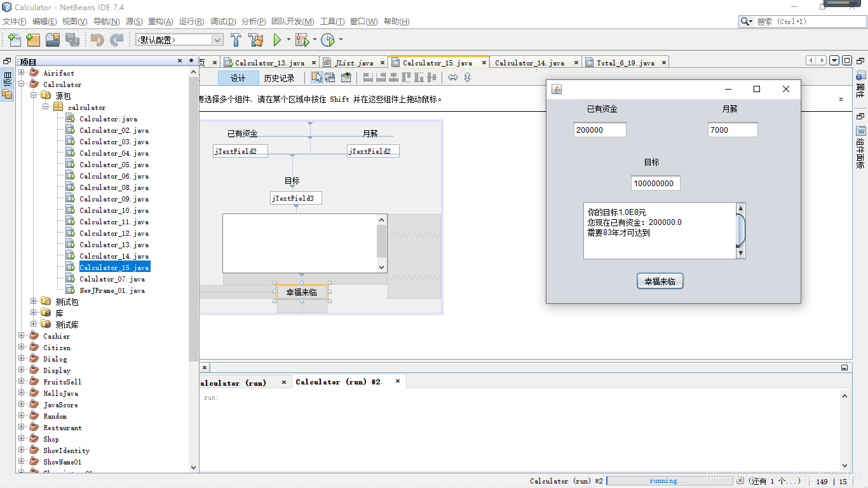This screenshot has width=868, height=488.
Task: Open the 工具(T) menu
Action: (332, 22)
